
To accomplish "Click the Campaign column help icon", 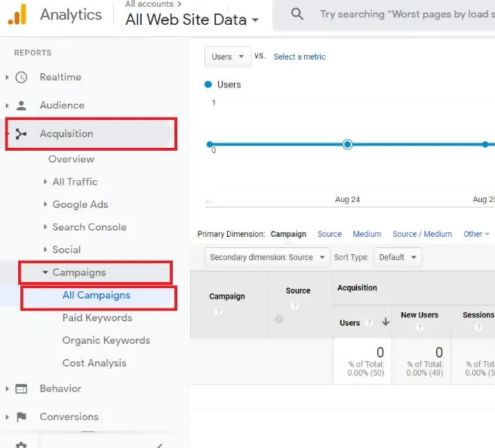I will (x=218, y=311).
